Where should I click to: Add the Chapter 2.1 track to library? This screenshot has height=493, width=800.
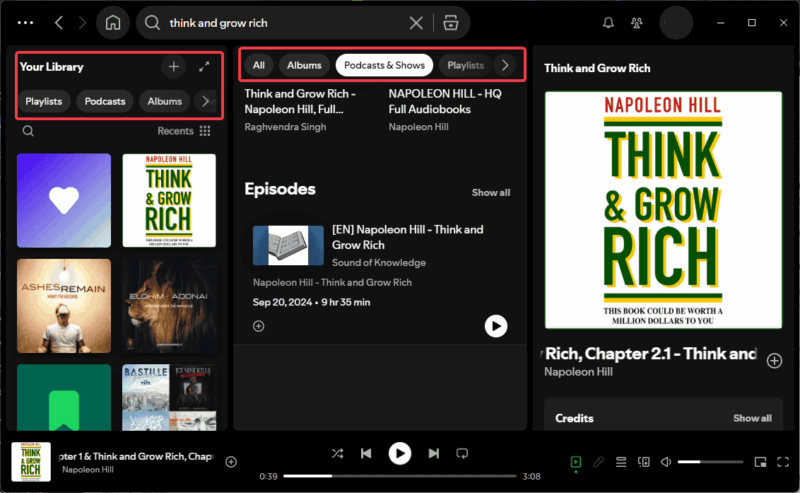coord(774,361)
